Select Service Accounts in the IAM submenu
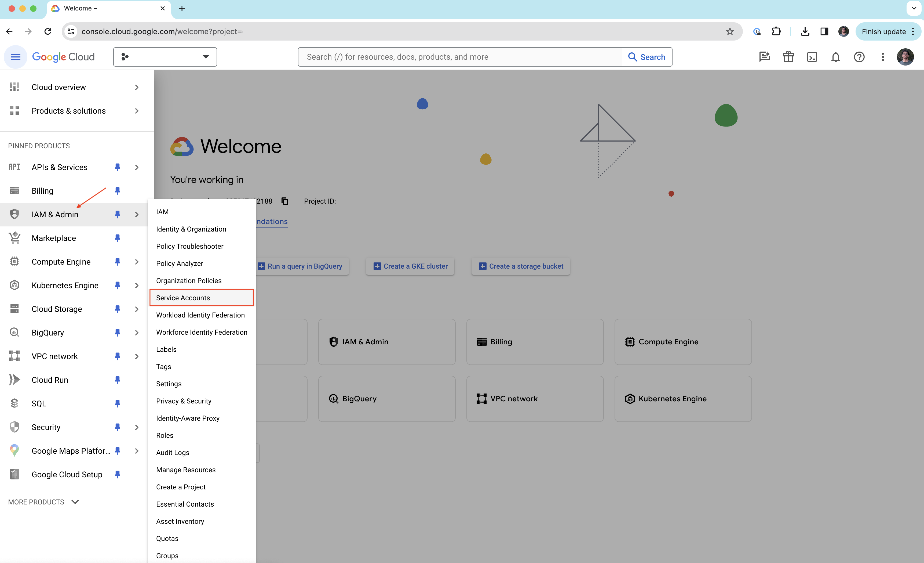Viewport: 924px width, 563px height. [x=202, y=298]
